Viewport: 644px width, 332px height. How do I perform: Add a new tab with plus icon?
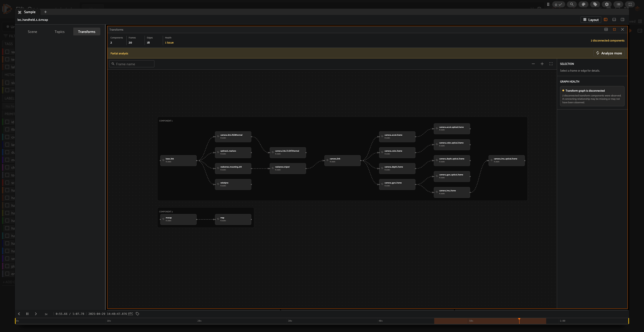click(45, 12)
